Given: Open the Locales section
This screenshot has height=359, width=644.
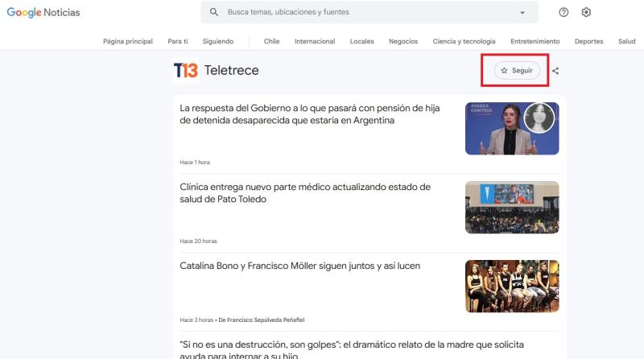Looking at the screenshot, I should pos(361,42).
